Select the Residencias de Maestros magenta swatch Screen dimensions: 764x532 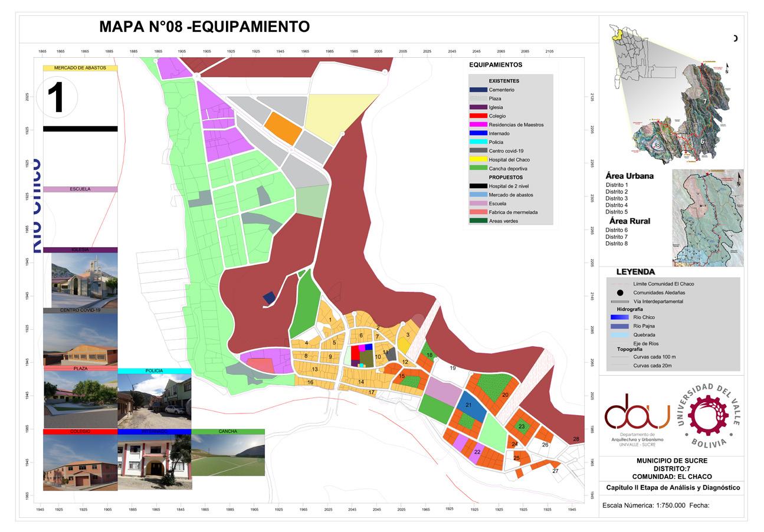478,124
